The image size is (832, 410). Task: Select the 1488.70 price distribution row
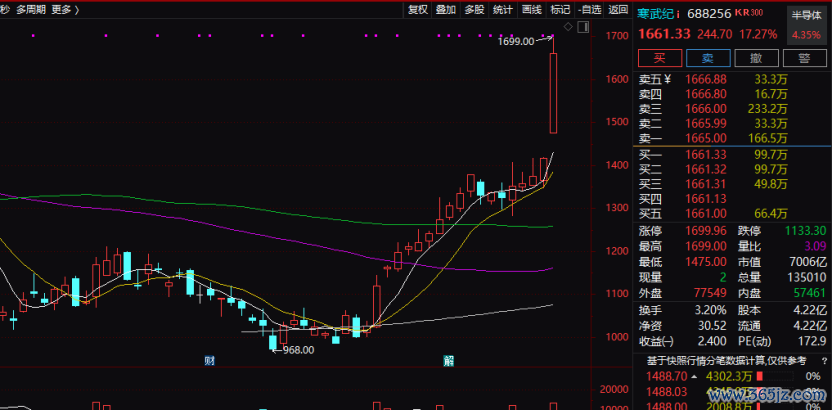tap(732, 377)
